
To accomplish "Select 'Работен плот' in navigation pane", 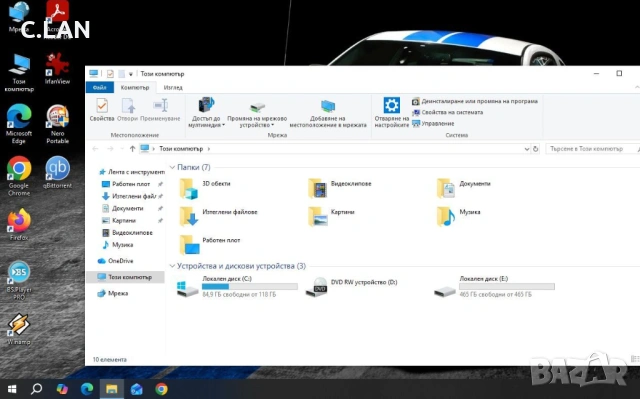I will 132,184.
